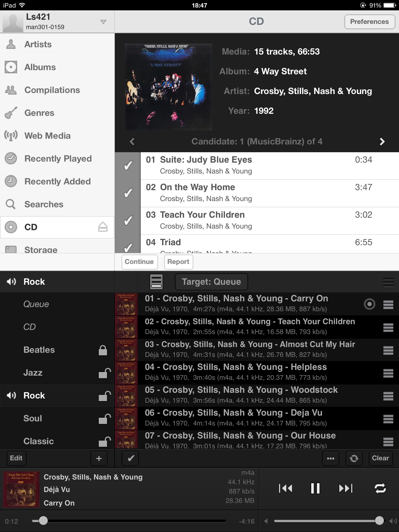Skip to next track

point(345,488)
